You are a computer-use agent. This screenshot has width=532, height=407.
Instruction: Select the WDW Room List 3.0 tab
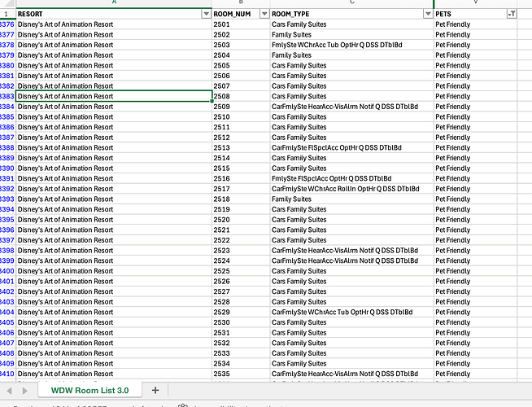pos(90,391)
